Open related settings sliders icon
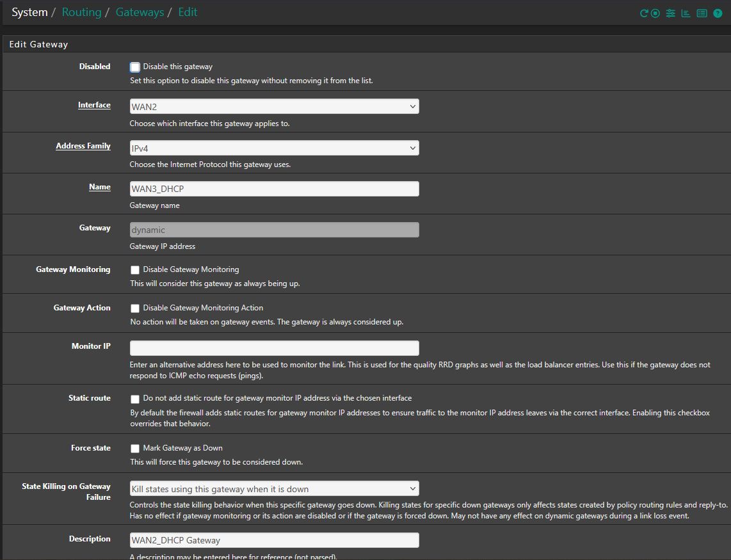The image size is (731, 560). pos(670,13)
